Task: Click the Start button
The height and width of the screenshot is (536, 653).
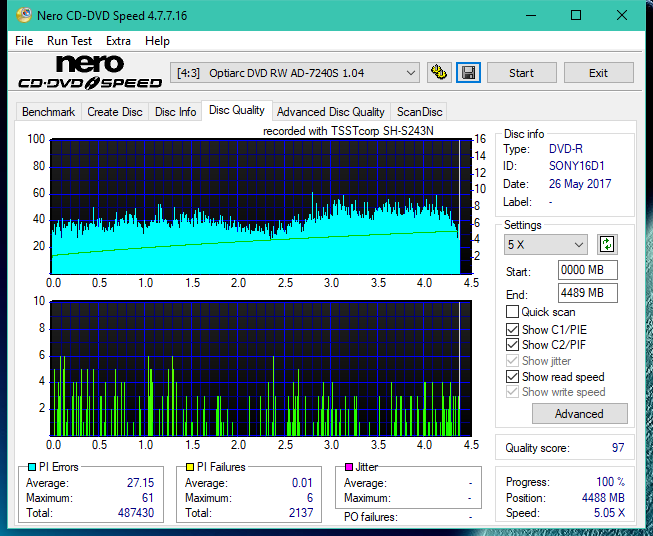Action: pos(521,73)
